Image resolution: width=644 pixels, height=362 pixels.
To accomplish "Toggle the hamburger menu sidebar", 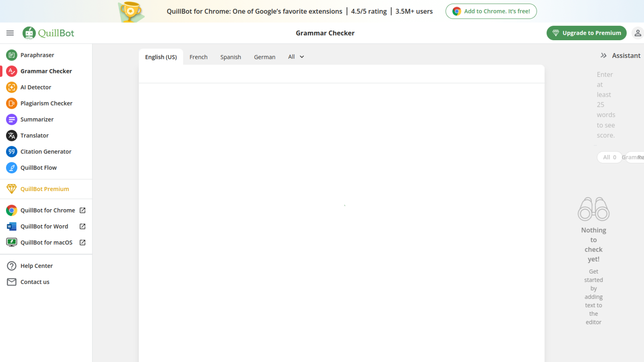I will coord(10,33).
